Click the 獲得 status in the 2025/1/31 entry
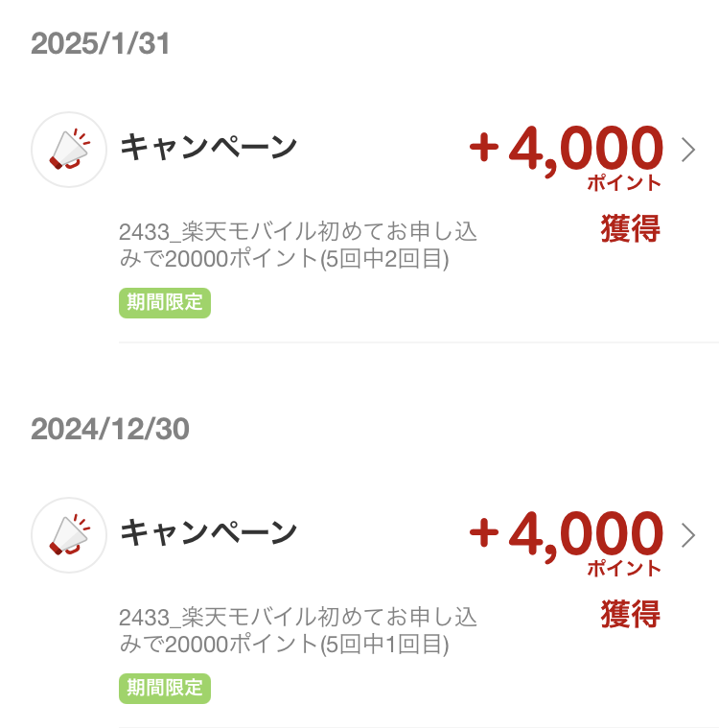The image size is (719, 728). [631, 228]
